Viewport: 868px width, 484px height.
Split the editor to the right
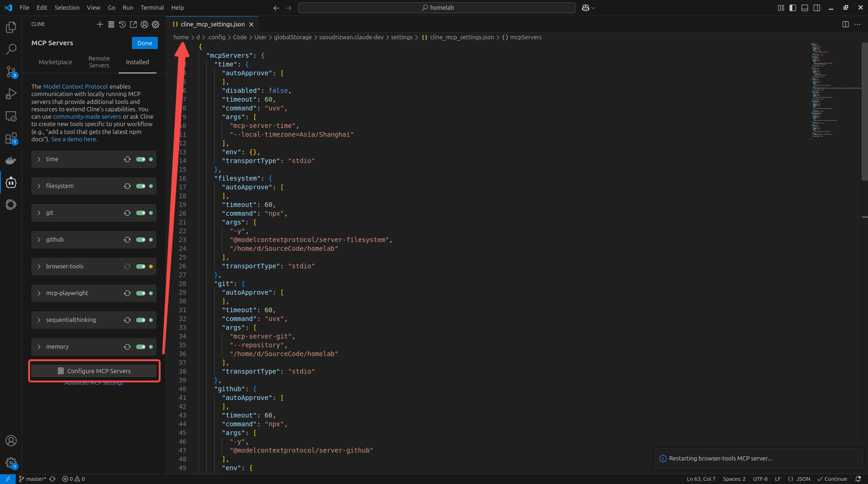point(845,24)
